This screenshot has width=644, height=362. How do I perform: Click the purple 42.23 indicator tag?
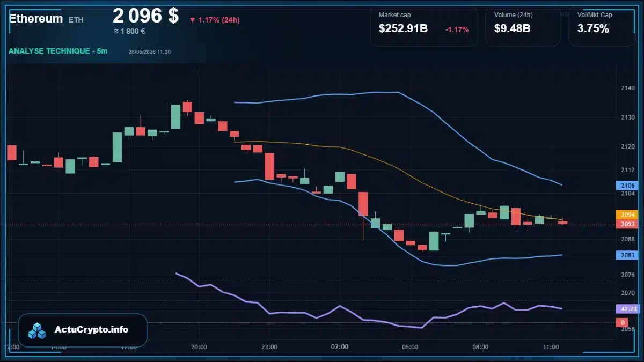(x=627, y=309)
